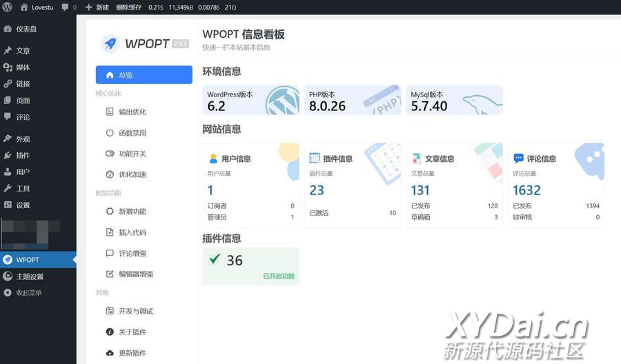The height and width of the screenshot is (364, 621).
Task: Open 功能开关 toggle icon entry
Action: [110, 154]
